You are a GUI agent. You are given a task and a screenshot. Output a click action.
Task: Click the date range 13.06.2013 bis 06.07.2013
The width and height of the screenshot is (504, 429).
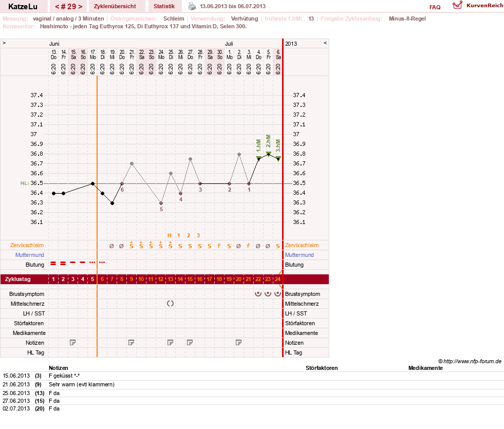(233, 6)
